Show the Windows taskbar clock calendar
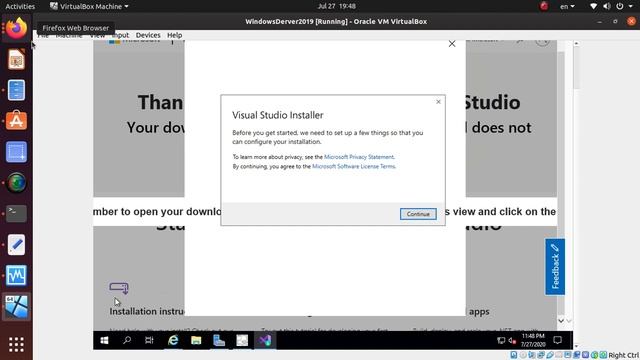Image resolution: width=640 pixels, height=360 pixels. coord(533,340)
